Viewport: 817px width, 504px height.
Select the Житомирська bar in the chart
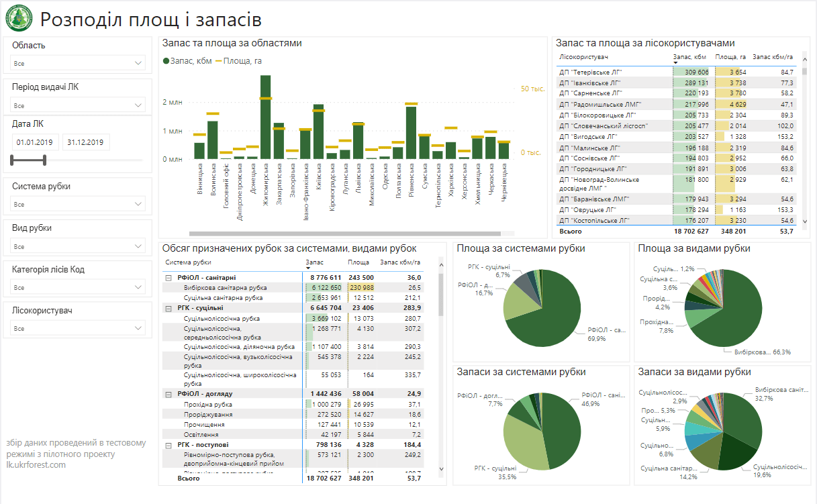click(265, 117)
